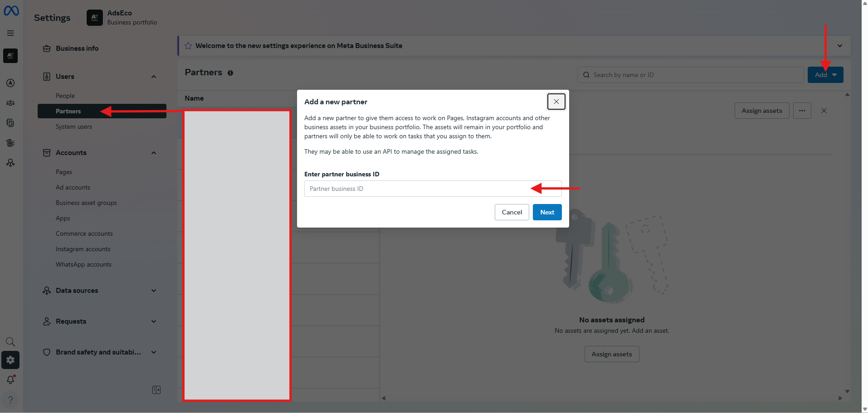868x413 pixels.
Task: Click the Partners info icon
Action: [230, 73]
